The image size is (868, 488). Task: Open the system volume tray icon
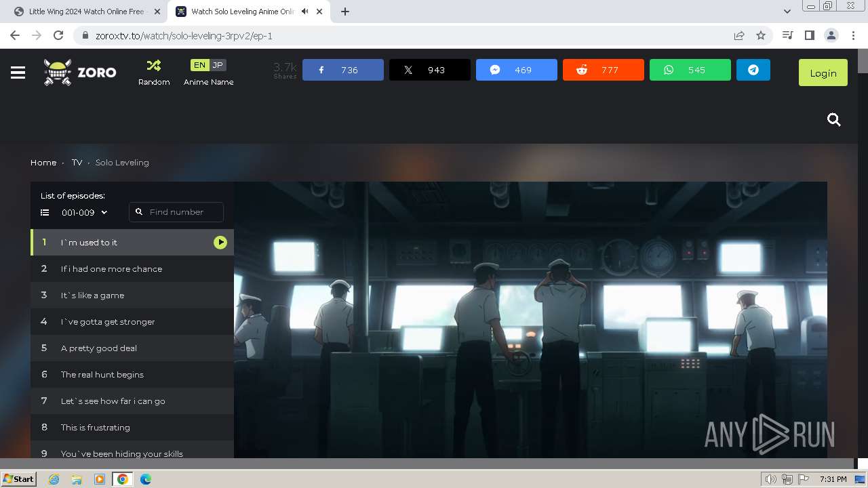(771, 479)
